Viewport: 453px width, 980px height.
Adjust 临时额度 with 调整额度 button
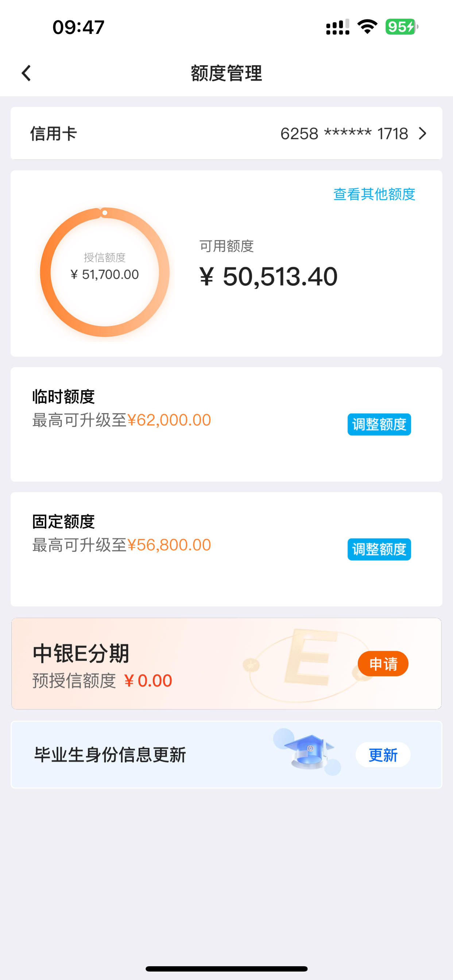pyautogui.click(x=379, y=424)
